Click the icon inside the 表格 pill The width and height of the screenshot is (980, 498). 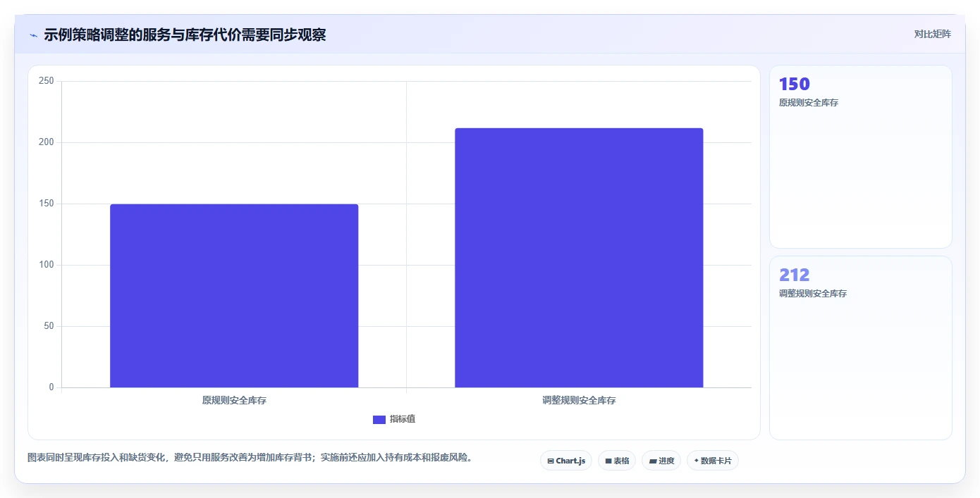click(608, 461)
